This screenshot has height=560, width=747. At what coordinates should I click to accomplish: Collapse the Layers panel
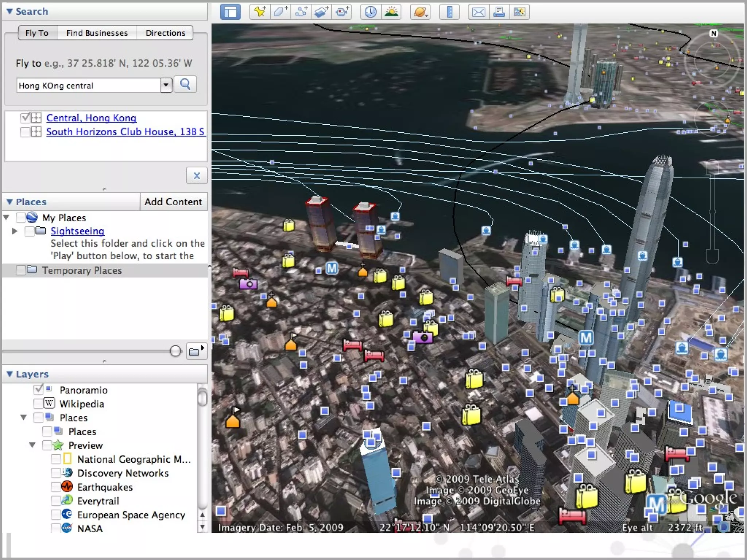10,374
